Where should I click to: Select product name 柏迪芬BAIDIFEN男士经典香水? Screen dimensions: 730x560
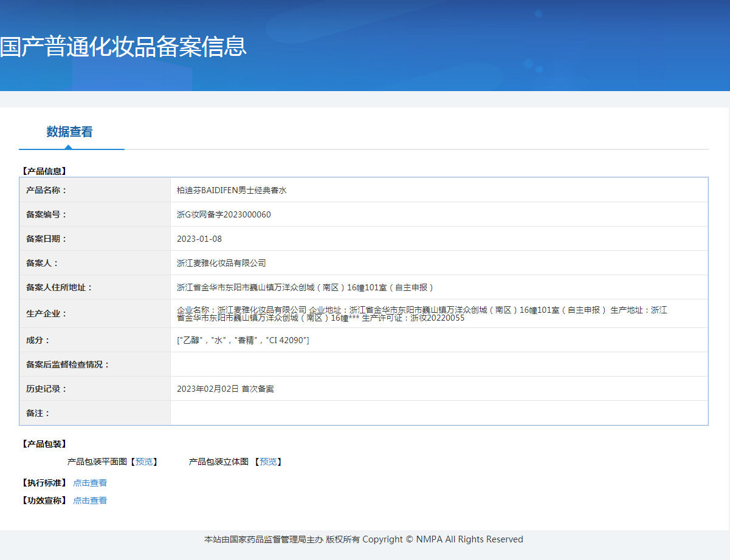232,190
